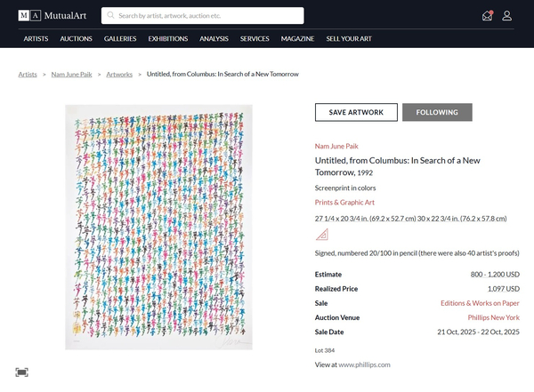
Task: Click the Save Artwork button
Action: pos(356,113)
